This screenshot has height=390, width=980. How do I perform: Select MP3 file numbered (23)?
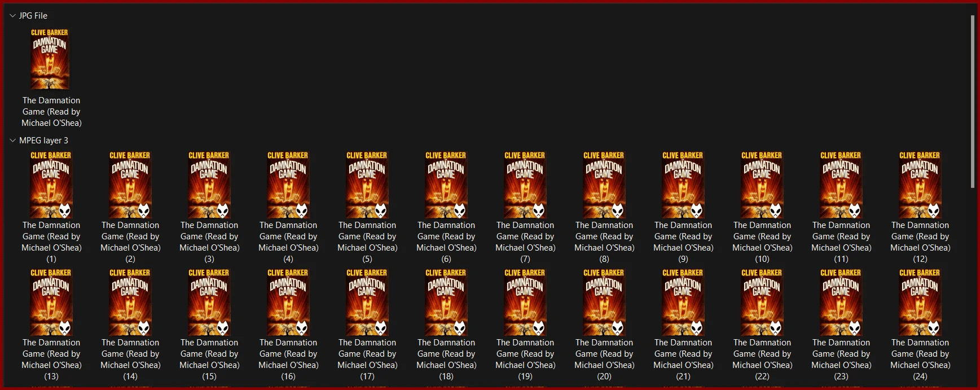tap(841, 325)
